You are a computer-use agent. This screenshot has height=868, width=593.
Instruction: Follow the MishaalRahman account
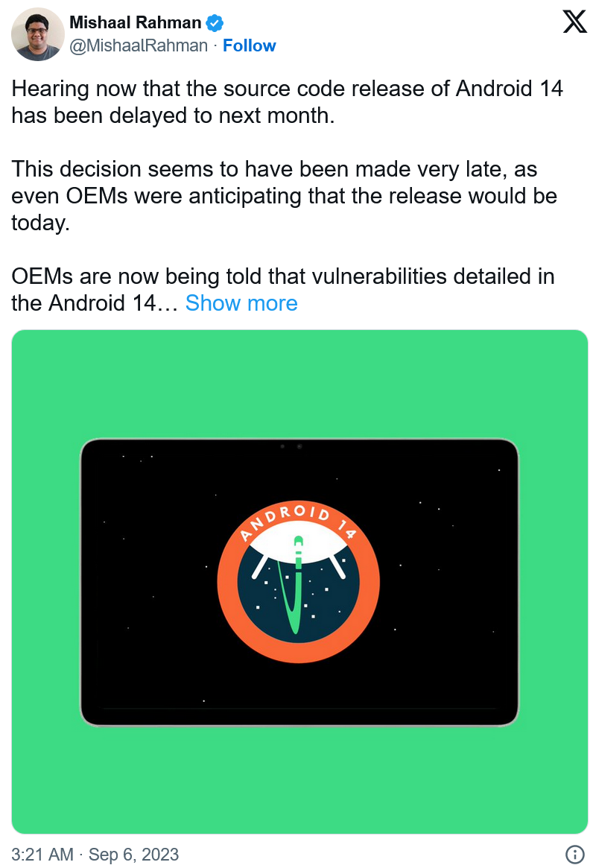point(250,45)
